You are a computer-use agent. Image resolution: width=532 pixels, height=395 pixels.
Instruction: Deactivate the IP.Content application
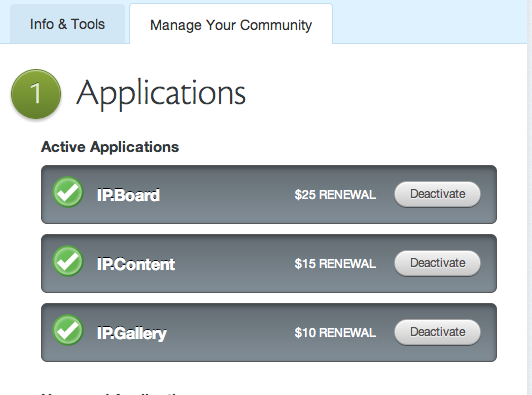click(x=437, y=263)
